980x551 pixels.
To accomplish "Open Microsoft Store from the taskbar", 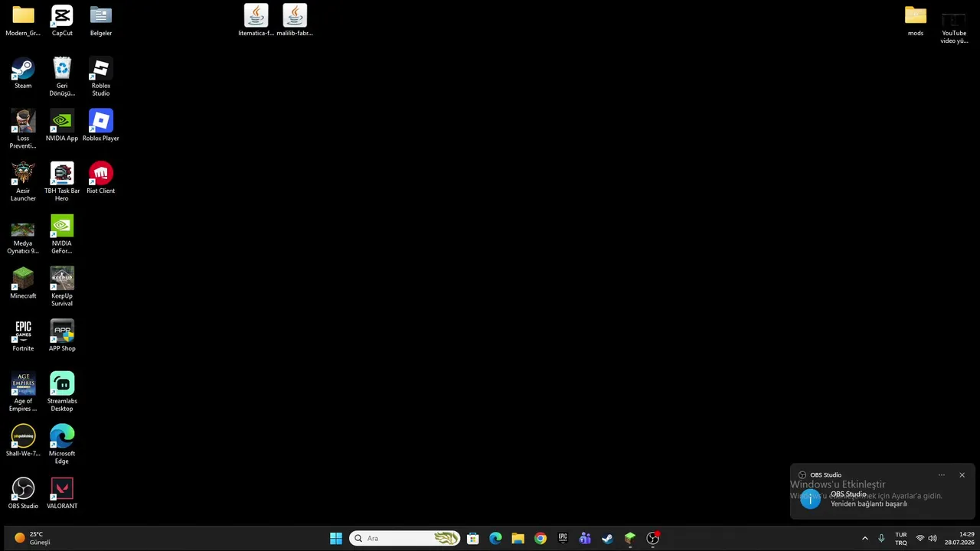I will tap(473, 538).
